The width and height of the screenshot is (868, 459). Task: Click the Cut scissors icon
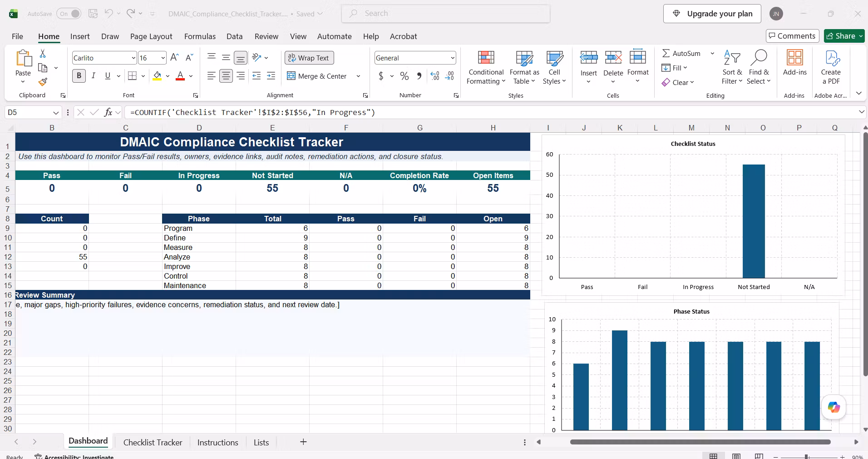coord(43,54)
